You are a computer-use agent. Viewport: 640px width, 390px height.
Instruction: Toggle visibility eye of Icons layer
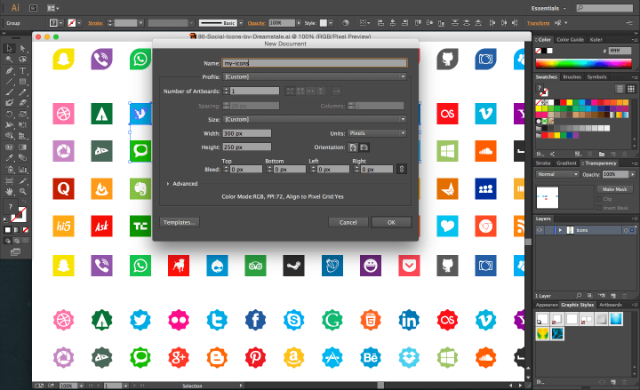pyautogui.click(x=540, y=230)
